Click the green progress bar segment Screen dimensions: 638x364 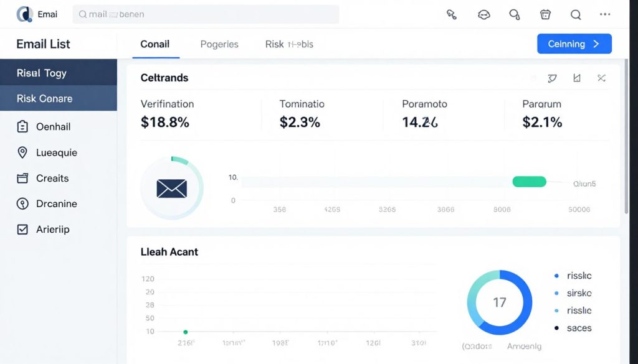tap(529, 181)
